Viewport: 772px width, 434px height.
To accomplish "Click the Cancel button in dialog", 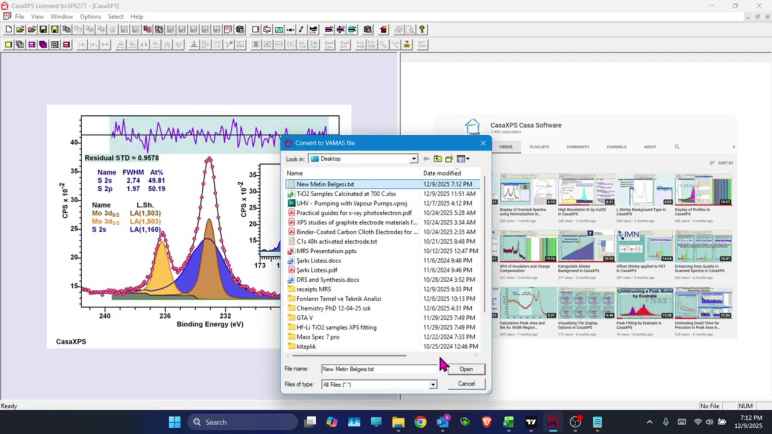I will tap(465, 384).
